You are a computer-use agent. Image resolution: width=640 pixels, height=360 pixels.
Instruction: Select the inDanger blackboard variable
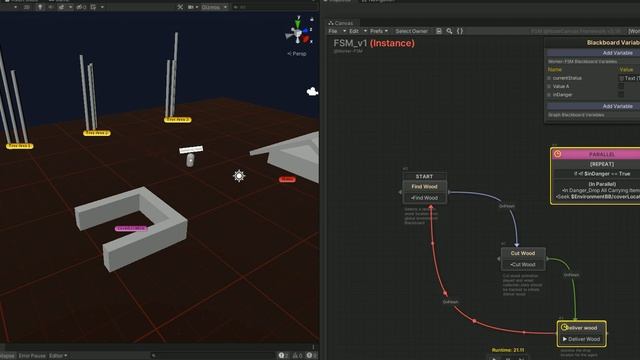[x=562, y=95]
